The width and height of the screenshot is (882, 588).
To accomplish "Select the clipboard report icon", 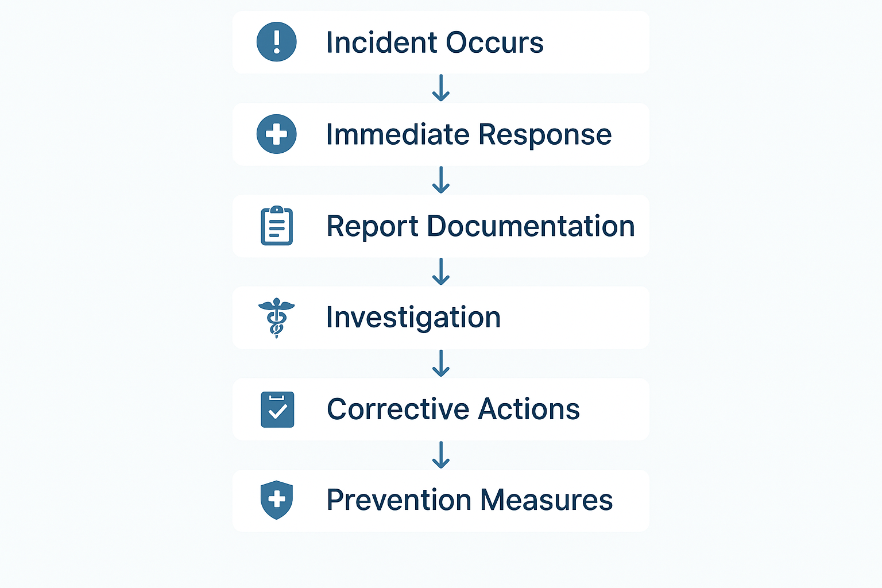I will [277, 226].
